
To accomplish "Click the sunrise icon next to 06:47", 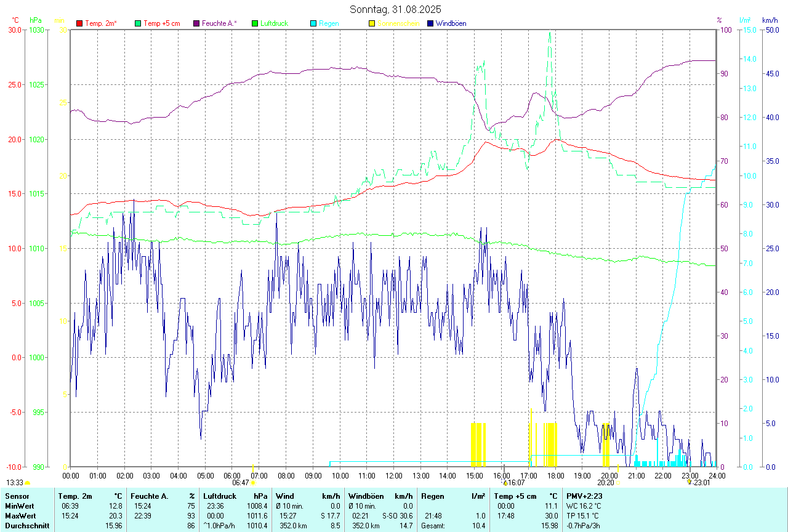I will 252,483.
